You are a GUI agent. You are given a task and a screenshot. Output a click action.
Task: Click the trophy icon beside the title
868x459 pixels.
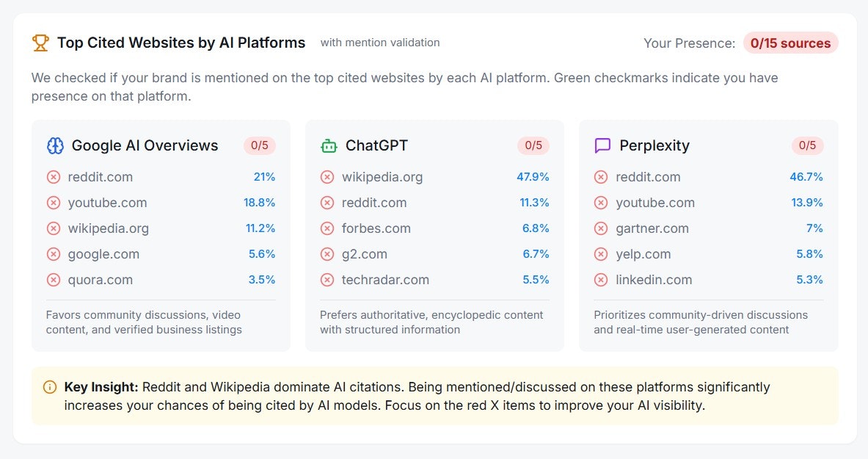pyautogui.click(x=40, y=43)
